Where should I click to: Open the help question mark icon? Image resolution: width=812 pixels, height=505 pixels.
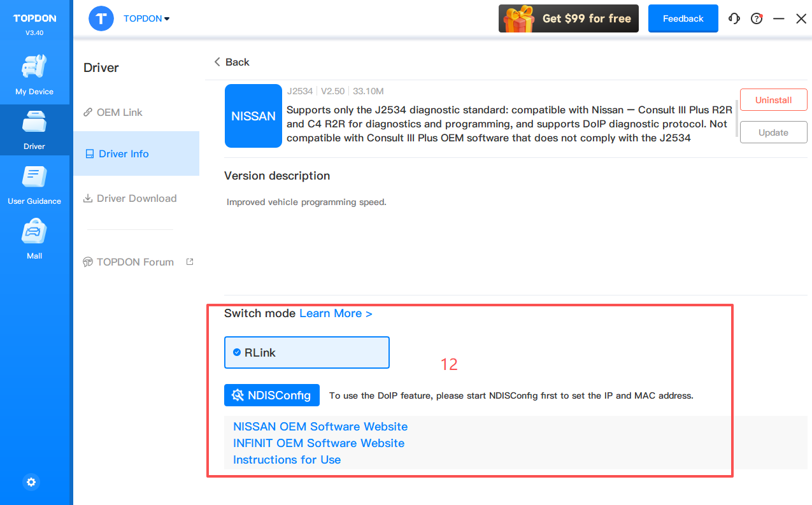[x=757, y=19]
